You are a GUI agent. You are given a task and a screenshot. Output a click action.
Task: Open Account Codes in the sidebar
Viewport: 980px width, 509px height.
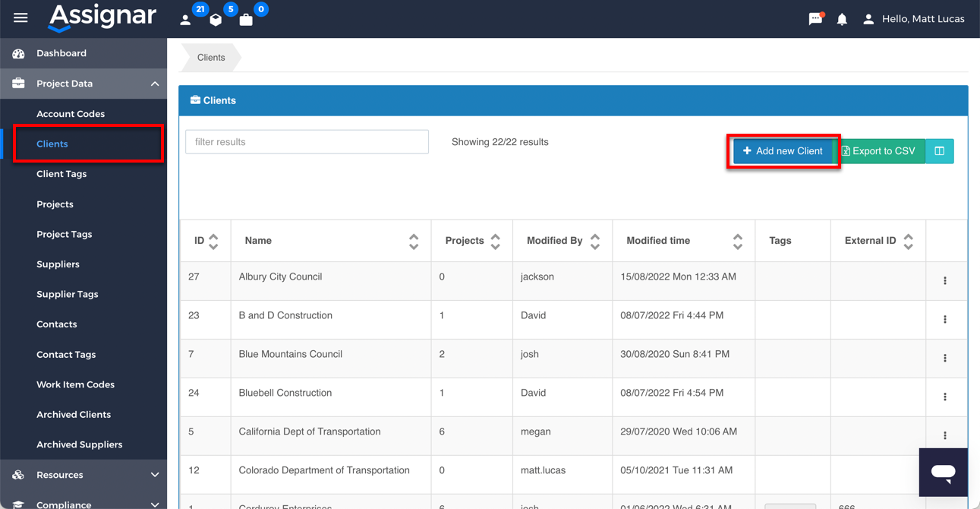pyautogui.click(x=71, y=114)
